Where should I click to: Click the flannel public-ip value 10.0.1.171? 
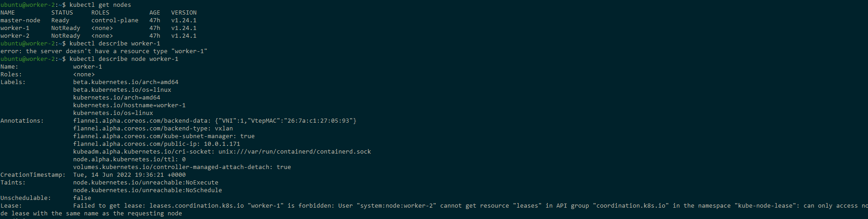(222, 144)
